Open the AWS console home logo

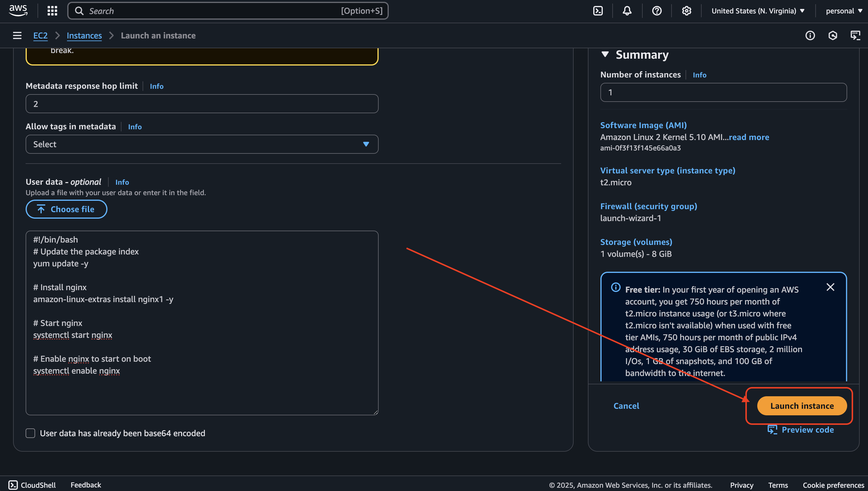tap(18, 10)
